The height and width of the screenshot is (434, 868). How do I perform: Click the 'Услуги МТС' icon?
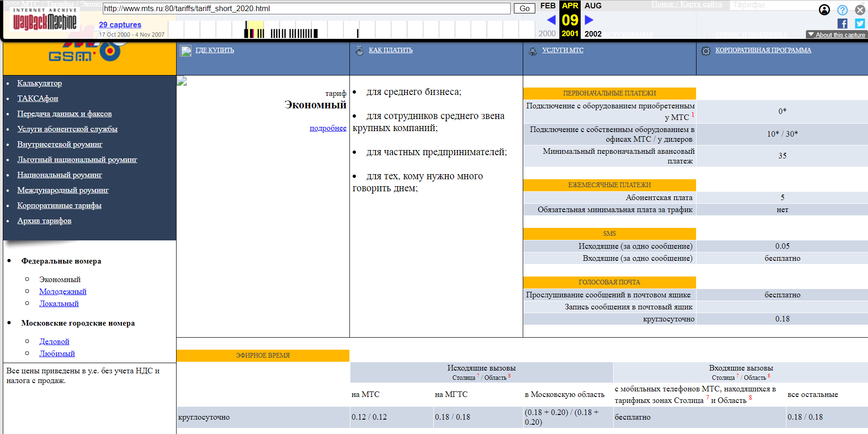click(x=533, y=51)
